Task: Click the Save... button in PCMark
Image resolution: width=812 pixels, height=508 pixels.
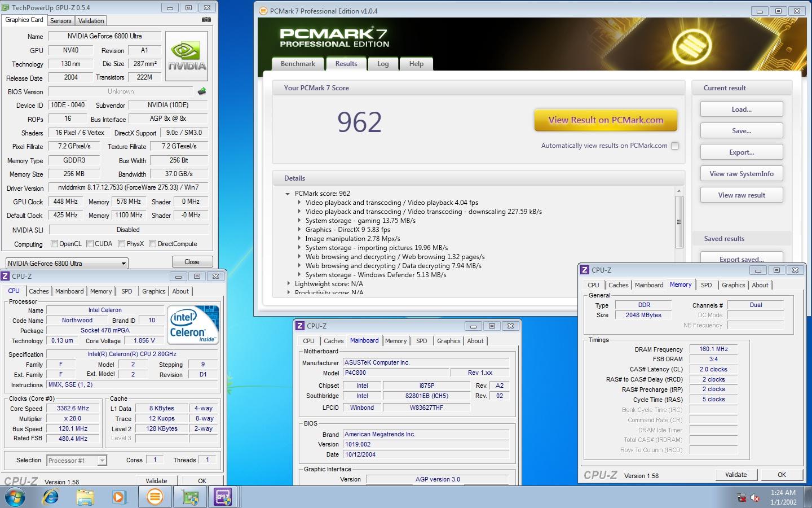Action: 742,131
